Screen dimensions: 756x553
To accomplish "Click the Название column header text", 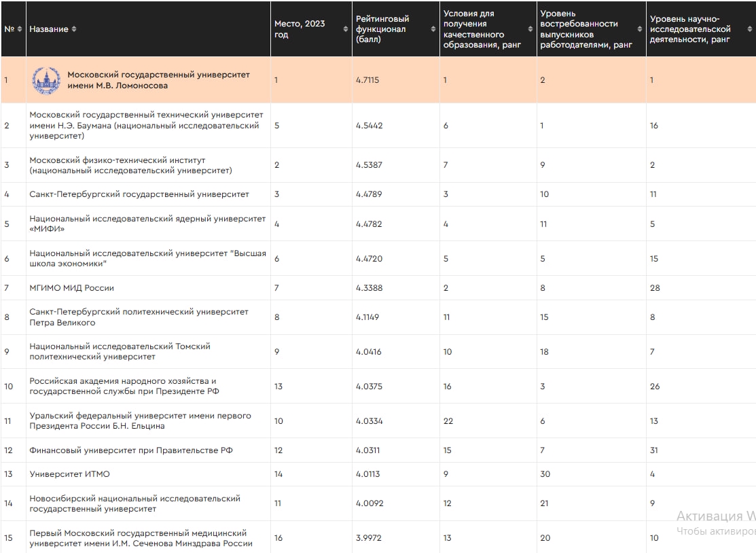I will 49,29.
